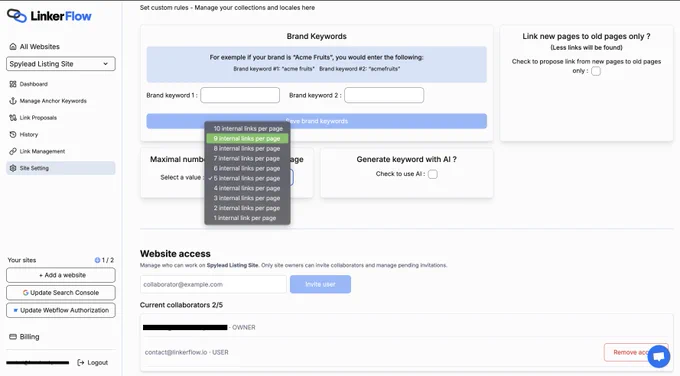Screen dimensions: 680x376
Task: Open the chat support bubble
Action: click(659, 356)
